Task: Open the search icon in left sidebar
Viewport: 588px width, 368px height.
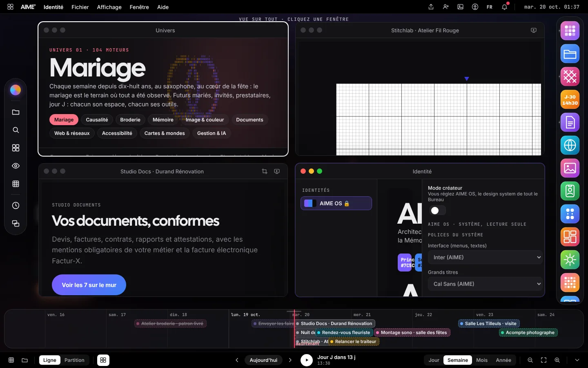Action: [16, 130]
